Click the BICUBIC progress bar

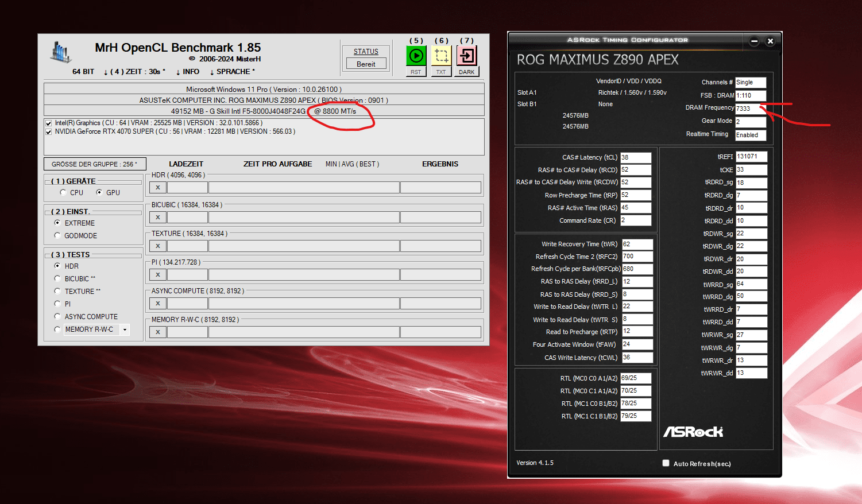[304, 217]
